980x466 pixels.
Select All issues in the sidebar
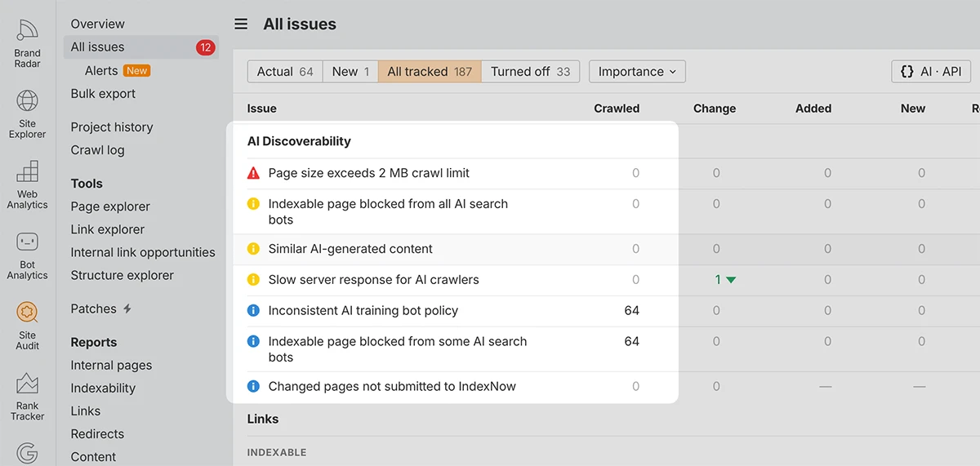click(x=141, y=47)
